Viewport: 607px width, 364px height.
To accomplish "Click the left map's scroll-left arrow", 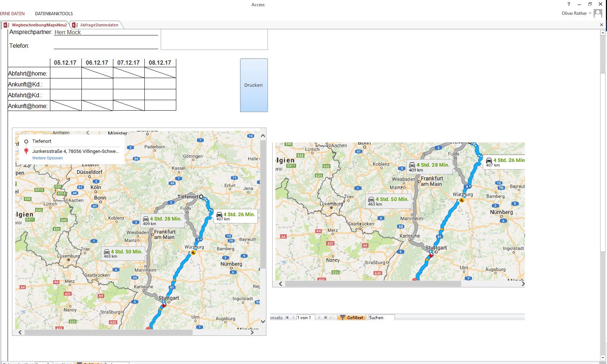I will (20, 332).
